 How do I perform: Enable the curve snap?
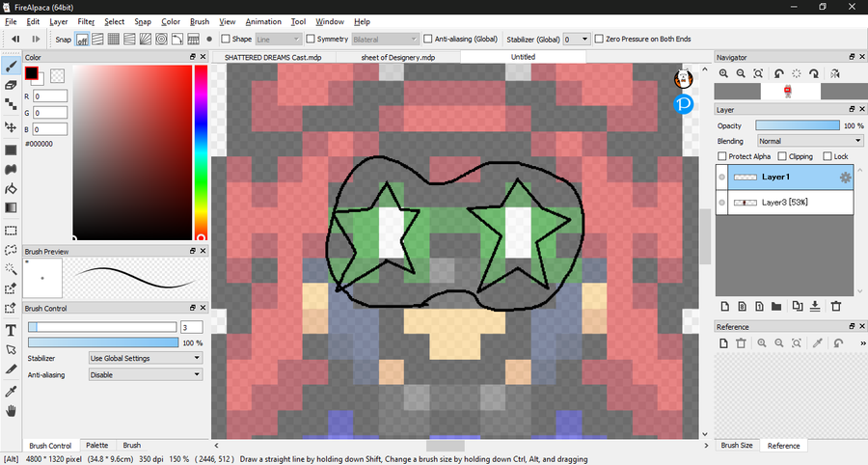(x=177, y=40)
